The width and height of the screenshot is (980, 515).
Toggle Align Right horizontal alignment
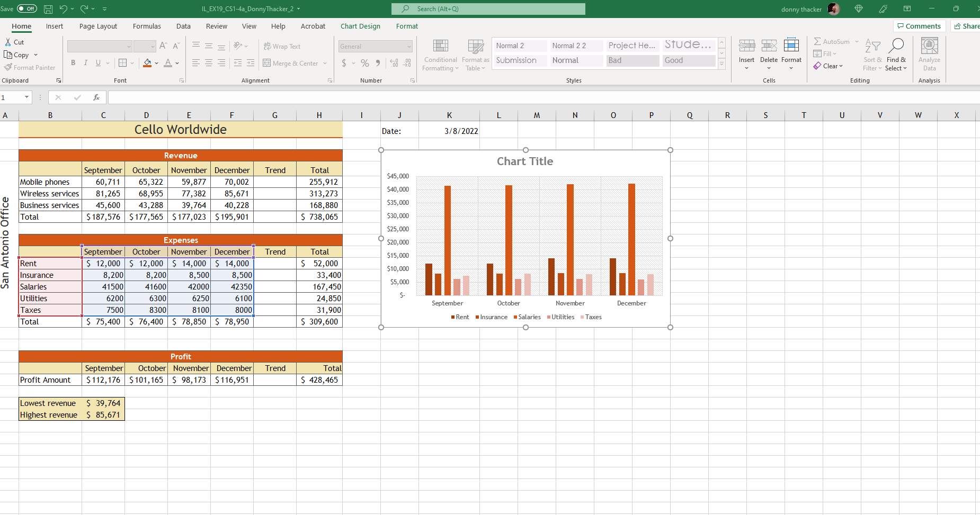click(221, 63)
